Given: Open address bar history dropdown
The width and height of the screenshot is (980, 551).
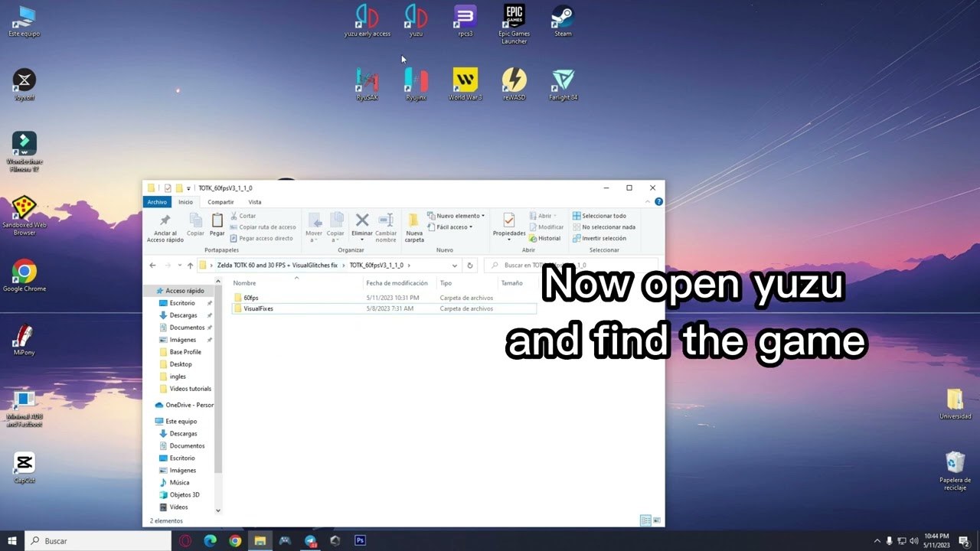Looking at the screenshot, I should 454,266.
